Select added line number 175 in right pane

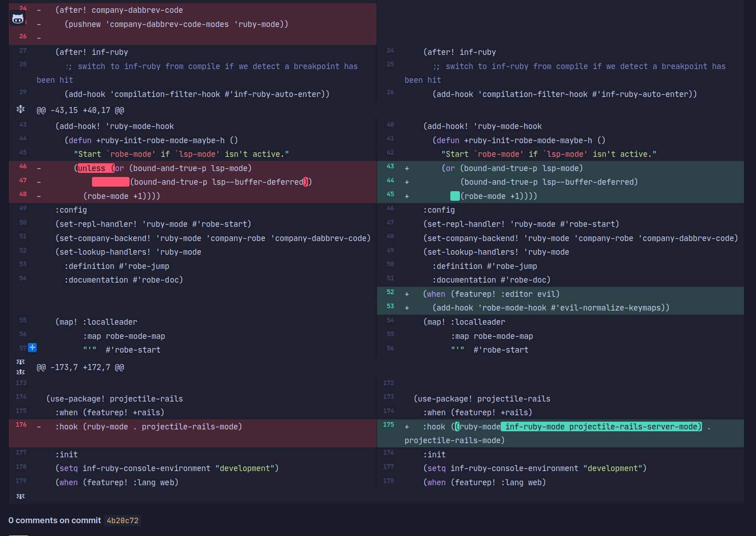tap(389, 425)
